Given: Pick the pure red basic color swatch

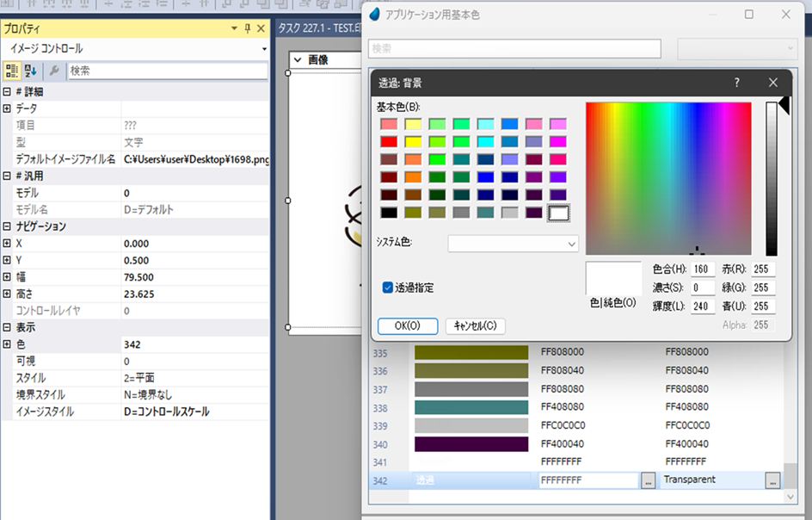Looking at the screenshot, I should [x=390, y=142].
